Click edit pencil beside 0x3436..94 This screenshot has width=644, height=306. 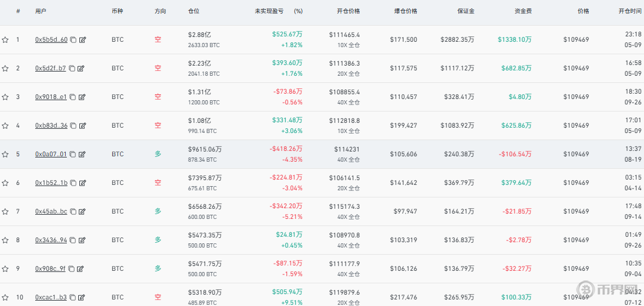[x=82, y=240]
